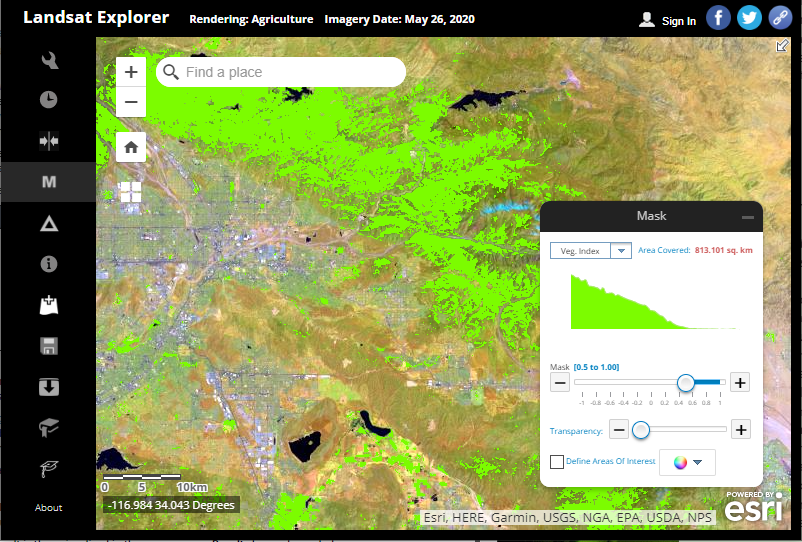The height and width of the screenshot is (542, 802).
Task: Open the time selector clock tool
Action: (49, 99)
